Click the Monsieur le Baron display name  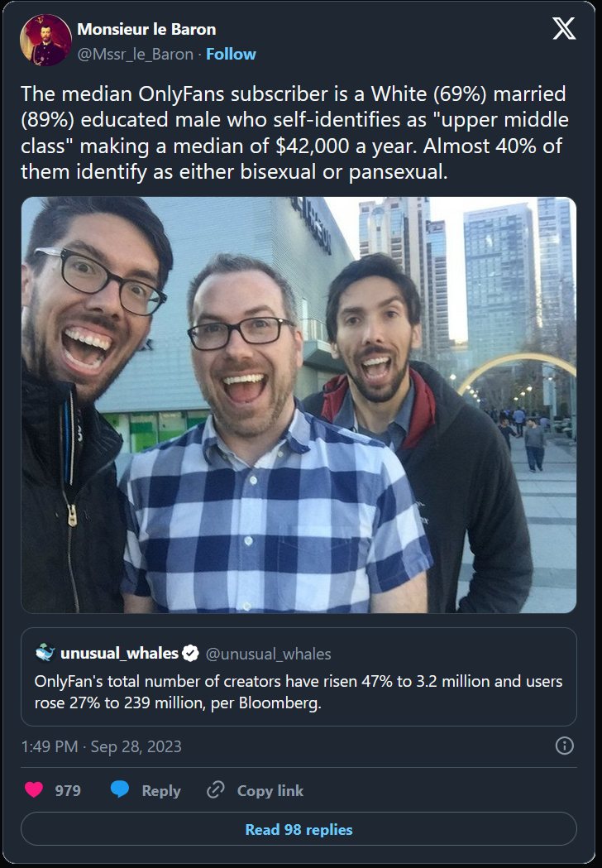click(x=146, y=29)
